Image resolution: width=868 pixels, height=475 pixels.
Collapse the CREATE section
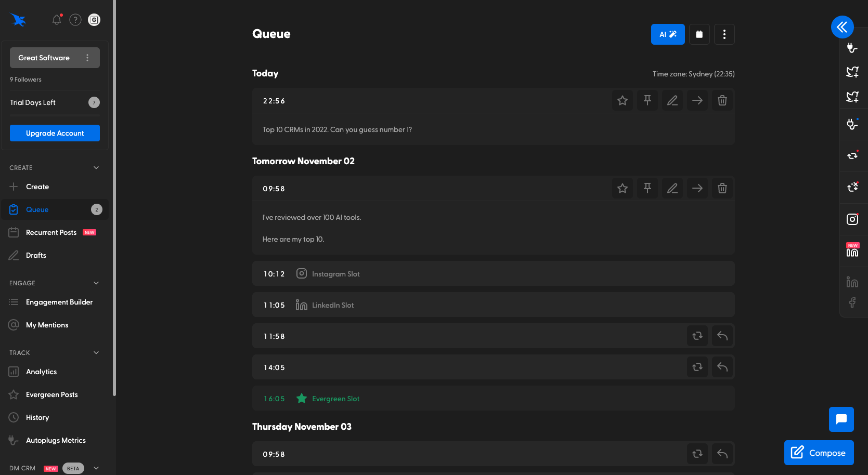[x=96, y=167]
